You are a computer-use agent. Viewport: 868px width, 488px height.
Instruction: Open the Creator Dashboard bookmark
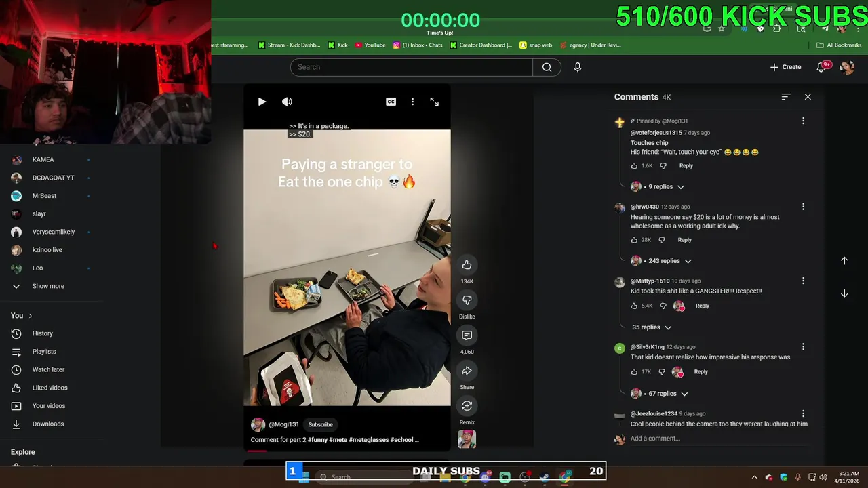(481, 45)
